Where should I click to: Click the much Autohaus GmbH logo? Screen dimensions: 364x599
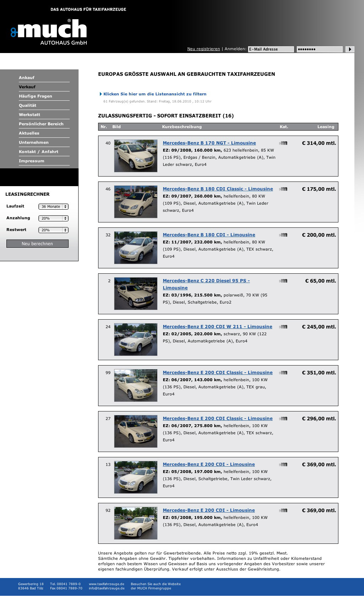49,32
